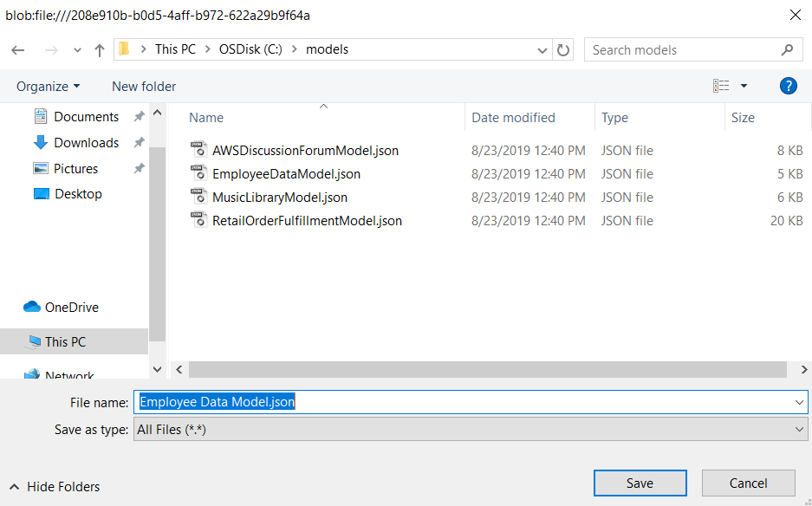
Task: Click the blue Help question mark
Action: 788,86
